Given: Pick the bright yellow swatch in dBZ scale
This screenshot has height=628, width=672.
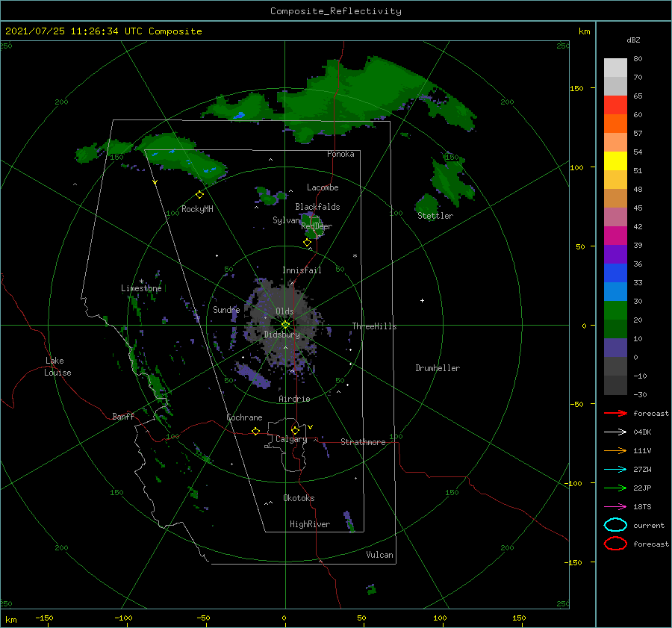Looking at the screenshot, I should tap(615, 161).
